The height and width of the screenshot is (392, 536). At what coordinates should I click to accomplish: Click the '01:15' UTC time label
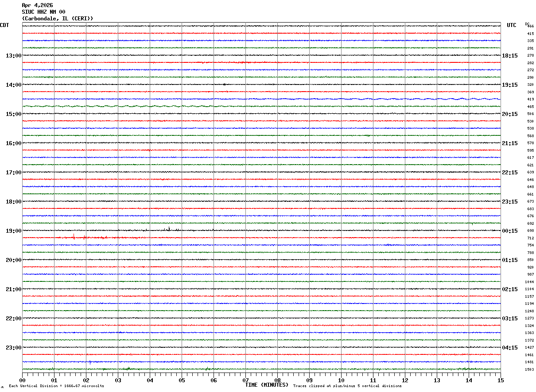click(x=509, y=260)
